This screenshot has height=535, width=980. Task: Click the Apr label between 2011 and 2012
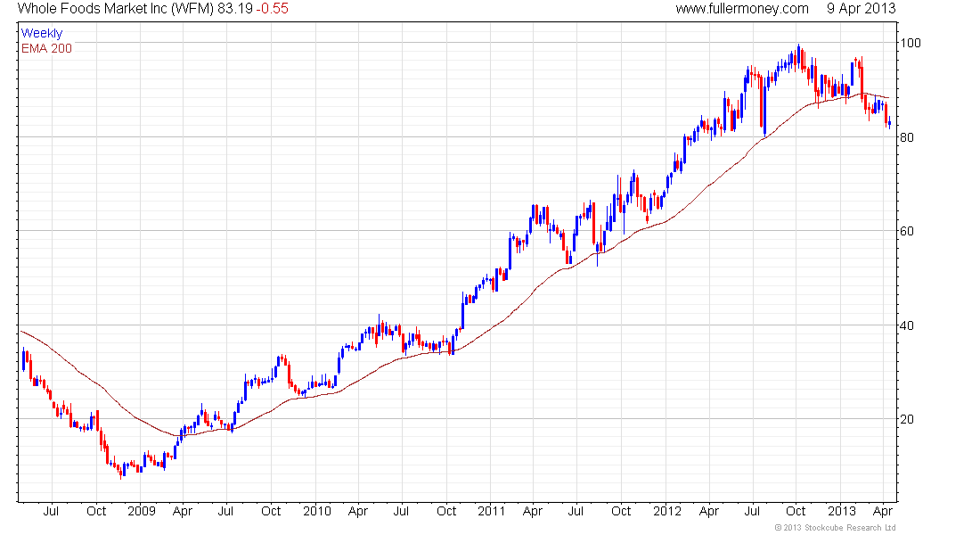click(533, 512)
